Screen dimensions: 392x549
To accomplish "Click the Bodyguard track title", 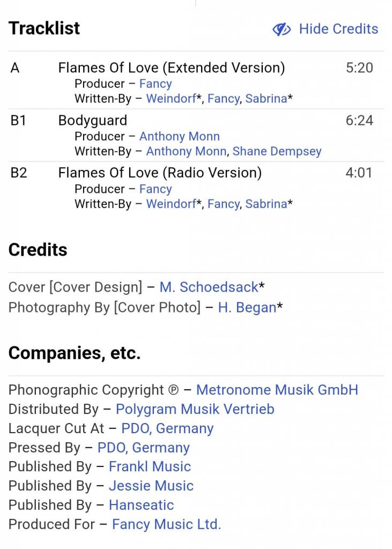I will [93, 121].
